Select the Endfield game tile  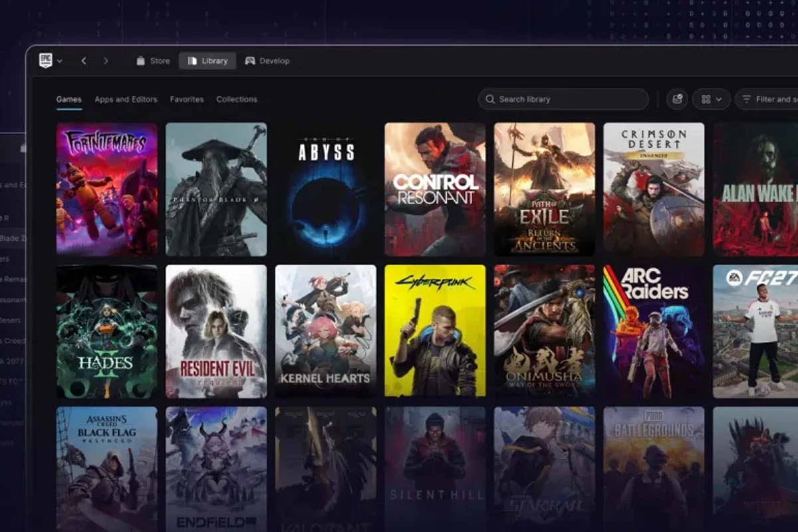[216, 469]
